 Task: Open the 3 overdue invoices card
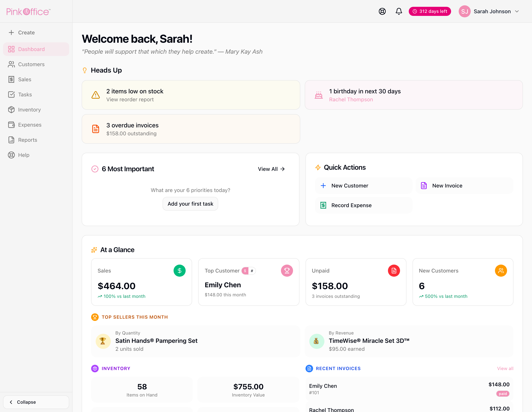(191, 129)
